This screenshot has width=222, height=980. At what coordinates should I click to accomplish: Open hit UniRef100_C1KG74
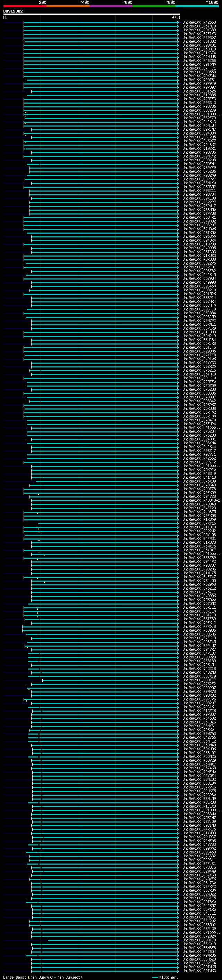pyautogui.click(x=199, y=53)
